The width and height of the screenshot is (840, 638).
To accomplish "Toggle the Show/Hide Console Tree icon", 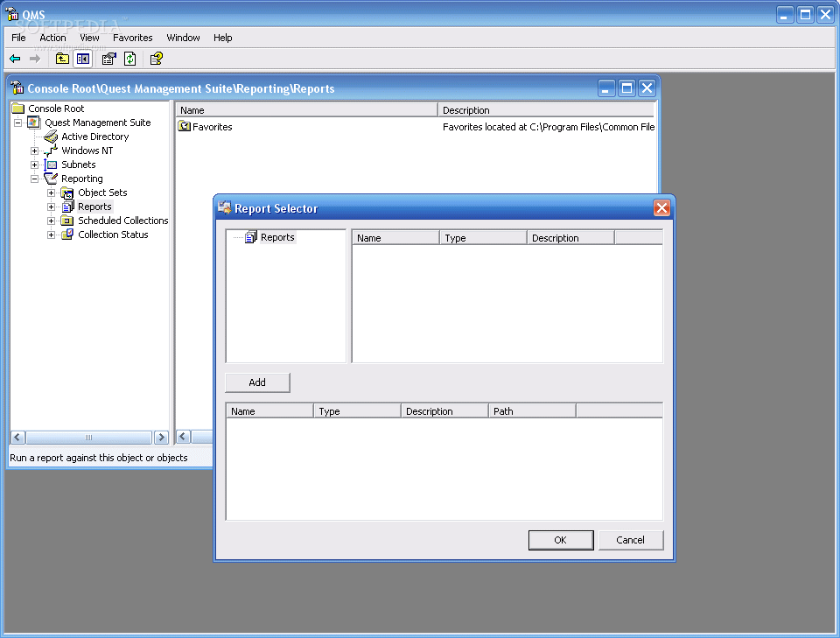I will point(83,59).
